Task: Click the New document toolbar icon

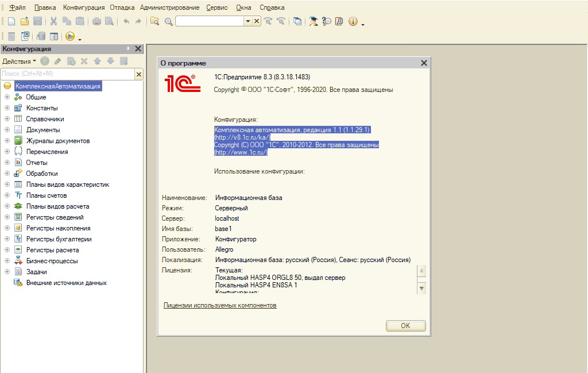Action: 11,21
